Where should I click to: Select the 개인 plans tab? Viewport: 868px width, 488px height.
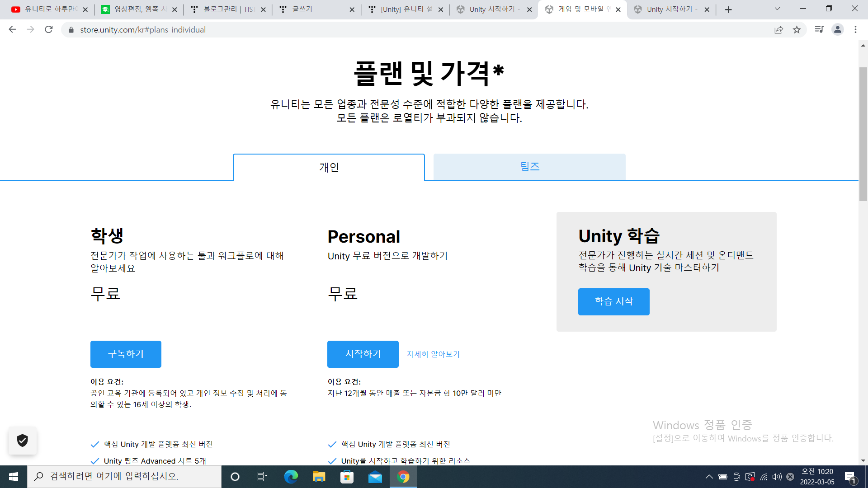click(x=329, y=167)
